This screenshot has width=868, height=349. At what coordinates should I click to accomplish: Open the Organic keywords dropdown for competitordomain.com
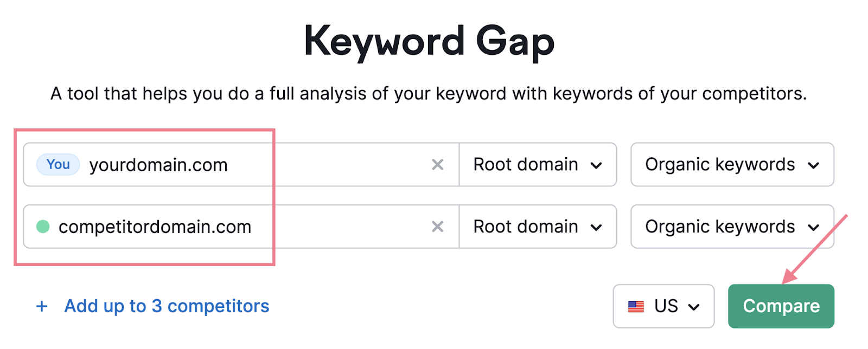coord(732,227)
